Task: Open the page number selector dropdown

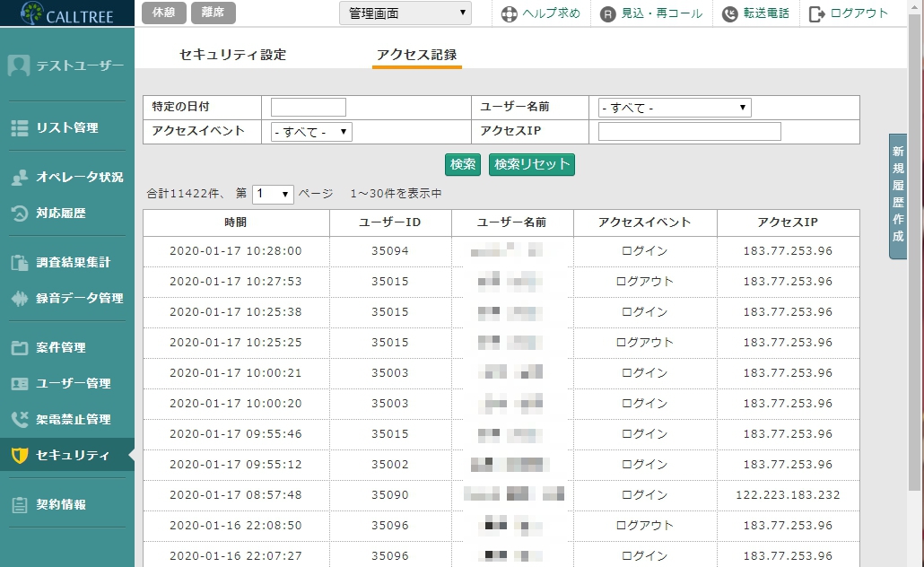Action: (272, 194)
